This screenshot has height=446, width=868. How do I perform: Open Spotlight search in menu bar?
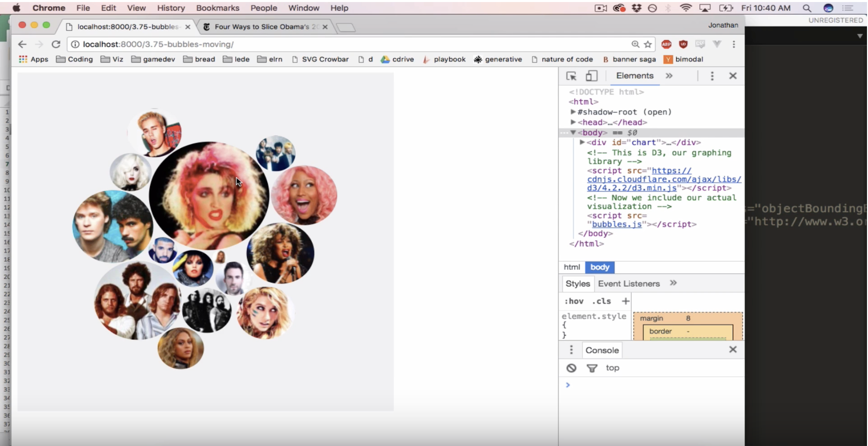(x=807, y=8)
